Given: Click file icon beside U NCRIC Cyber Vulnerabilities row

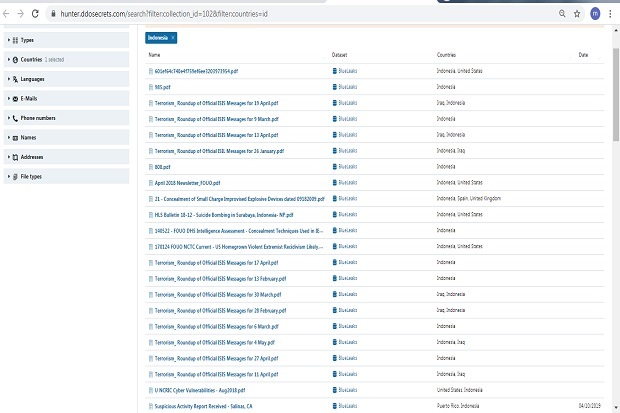Looking at the screenshot, I should [151, 390].
